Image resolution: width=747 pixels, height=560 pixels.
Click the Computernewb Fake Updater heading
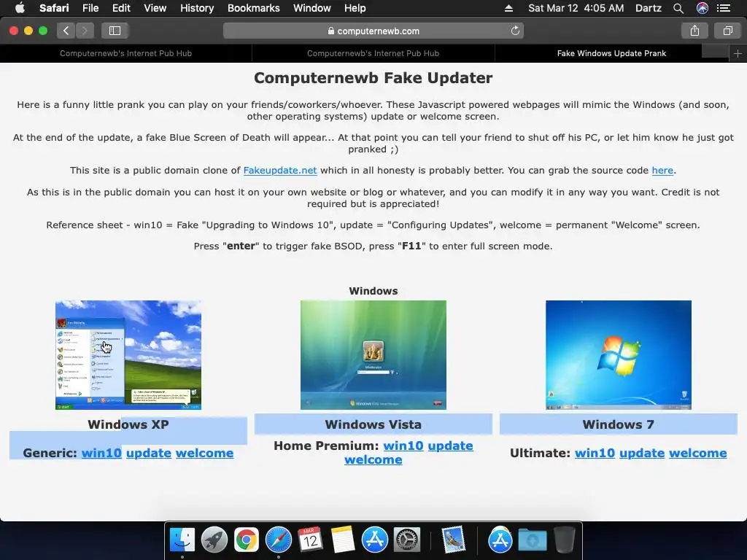click(x=373, y=78)
